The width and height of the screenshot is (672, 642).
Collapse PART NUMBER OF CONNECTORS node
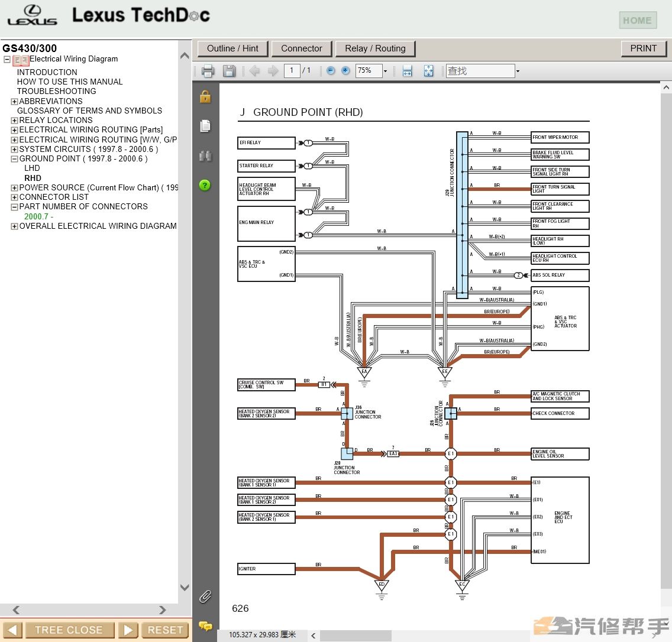[x=14, y=207]
